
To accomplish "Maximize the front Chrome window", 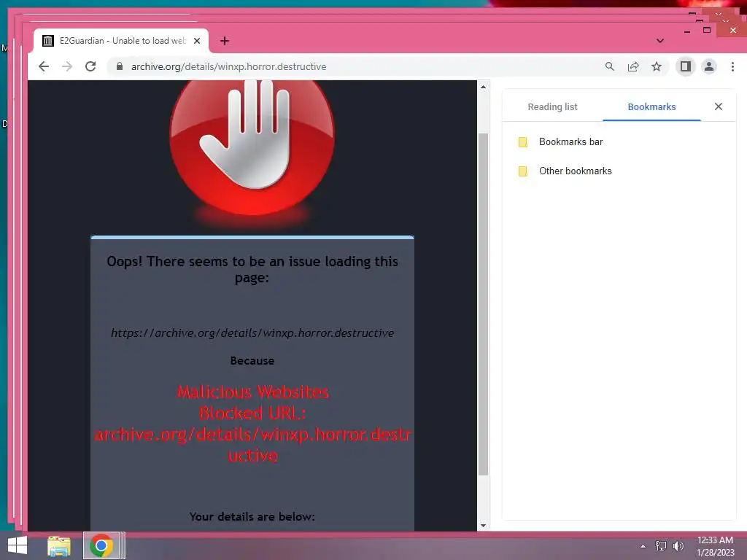I will coord(707,30).
